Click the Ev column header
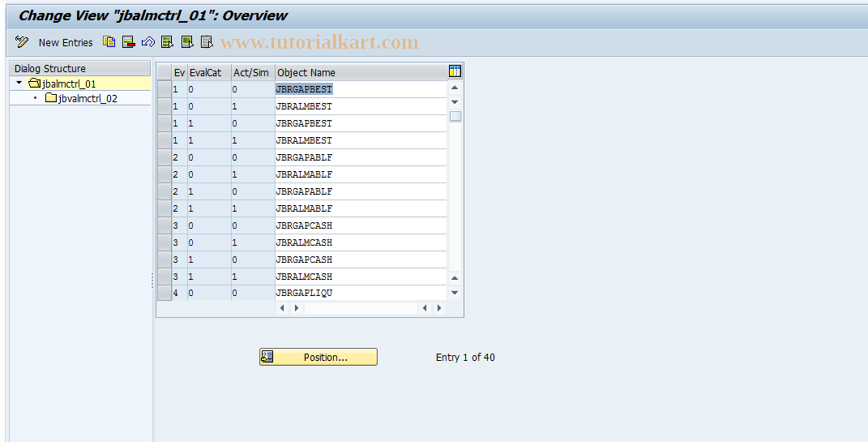 coord(179,72)
